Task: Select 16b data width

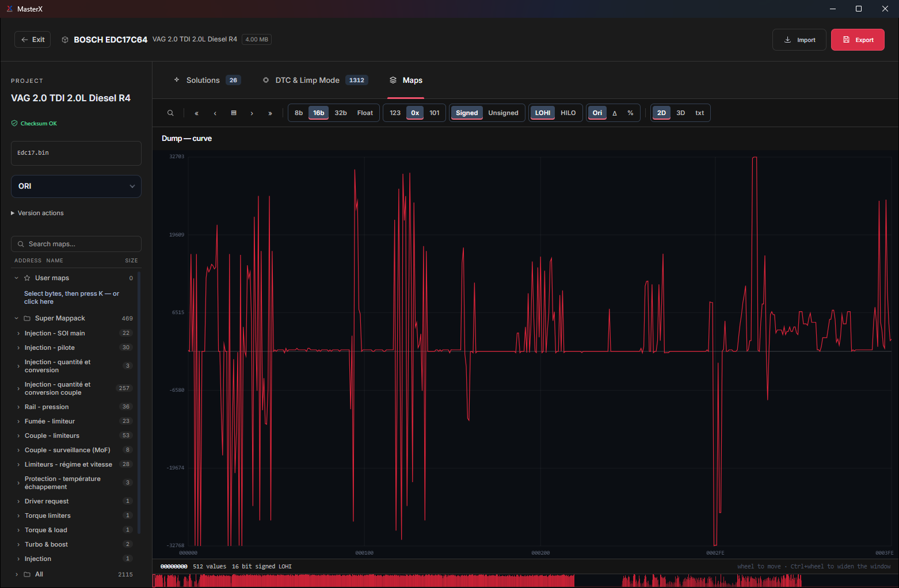Action: (319, 113)
